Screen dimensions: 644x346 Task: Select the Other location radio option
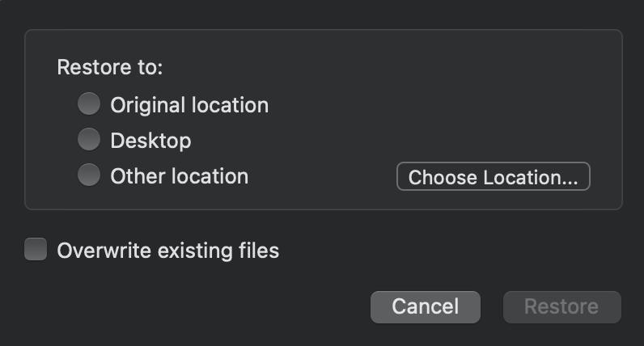point(89,175)
